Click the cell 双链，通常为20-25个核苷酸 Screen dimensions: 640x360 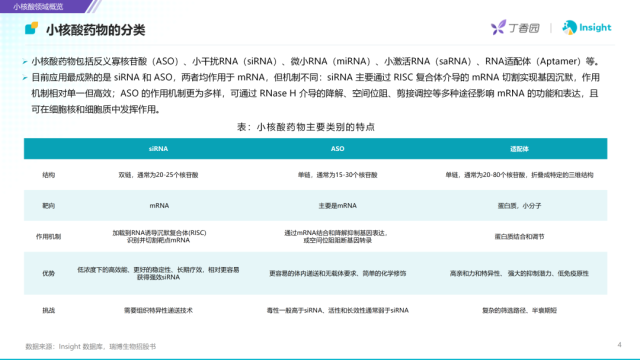[158, 175]
